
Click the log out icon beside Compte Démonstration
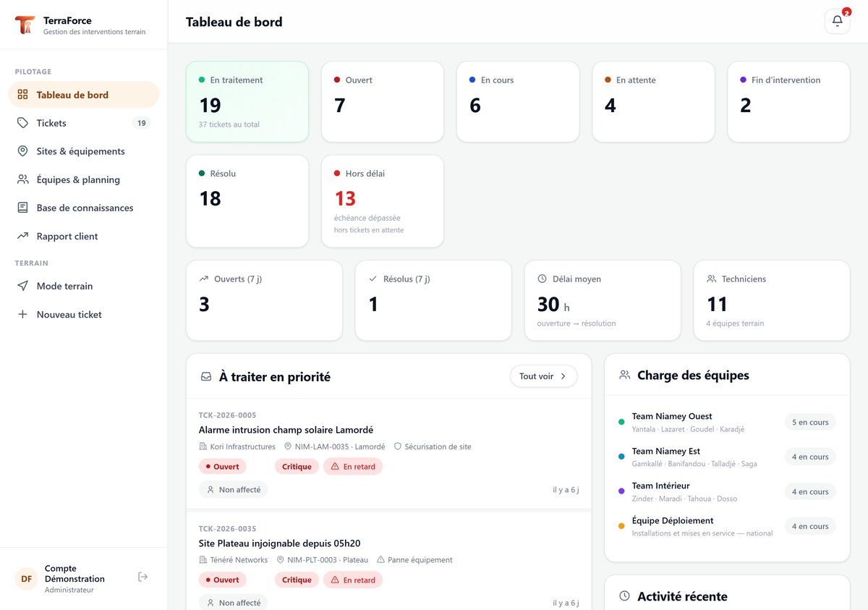[143, 577]
